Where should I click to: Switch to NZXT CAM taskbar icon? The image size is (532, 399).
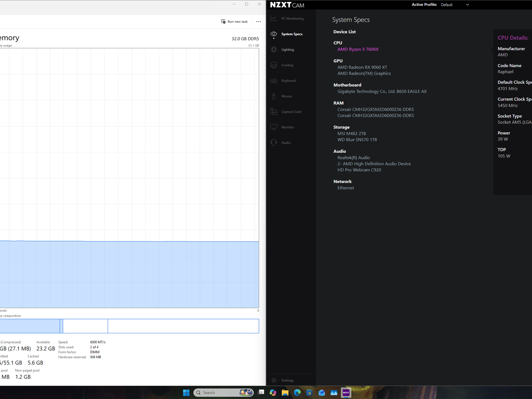coord(346,393)
